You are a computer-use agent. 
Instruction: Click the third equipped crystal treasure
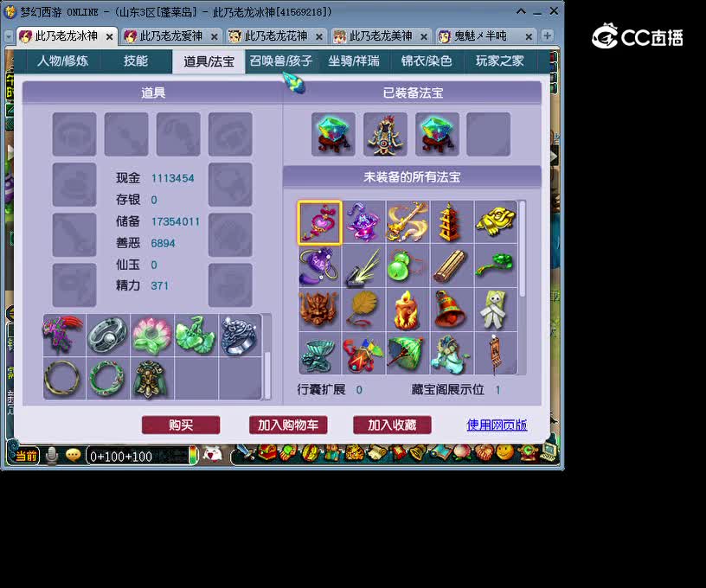pos(437,135)
